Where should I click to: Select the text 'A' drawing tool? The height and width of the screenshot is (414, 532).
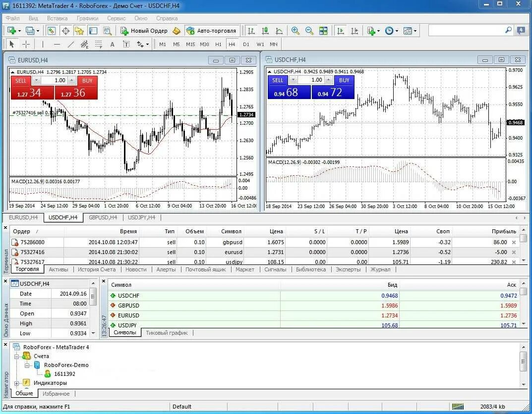113,44
